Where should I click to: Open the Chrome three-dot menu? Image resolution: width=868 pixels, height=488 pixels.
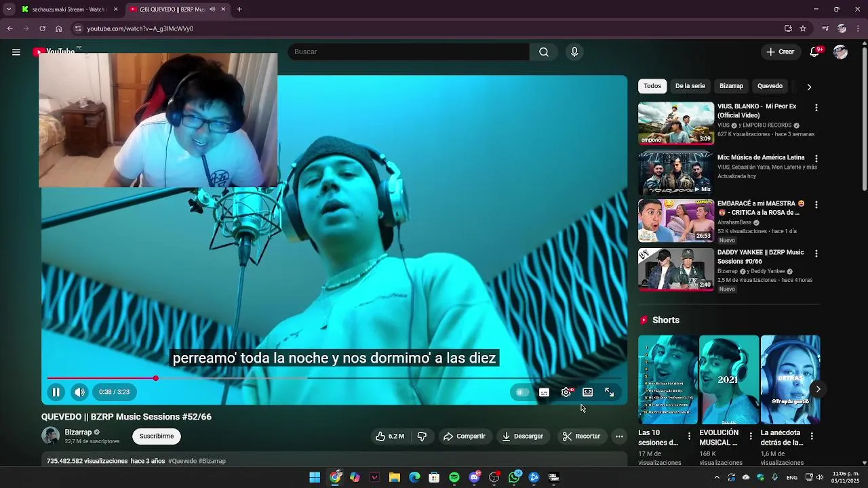859,28
